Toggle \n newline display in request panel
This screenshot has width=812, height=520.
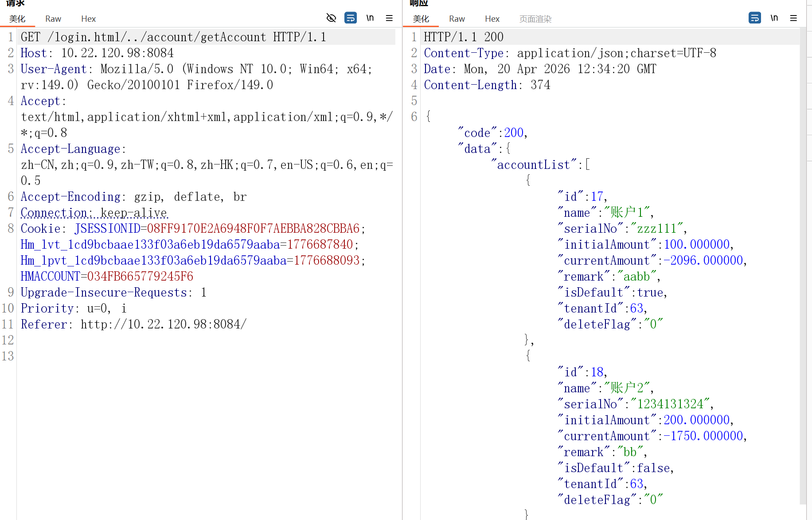pyautogui.click(x=370, y=18)
